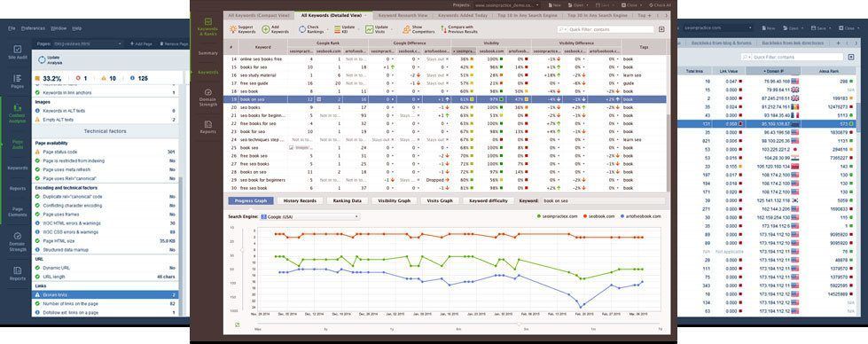This screenshot has height=344, width=868.
Task: Click the Add Keywords plus icon
Action: [266, 29]
